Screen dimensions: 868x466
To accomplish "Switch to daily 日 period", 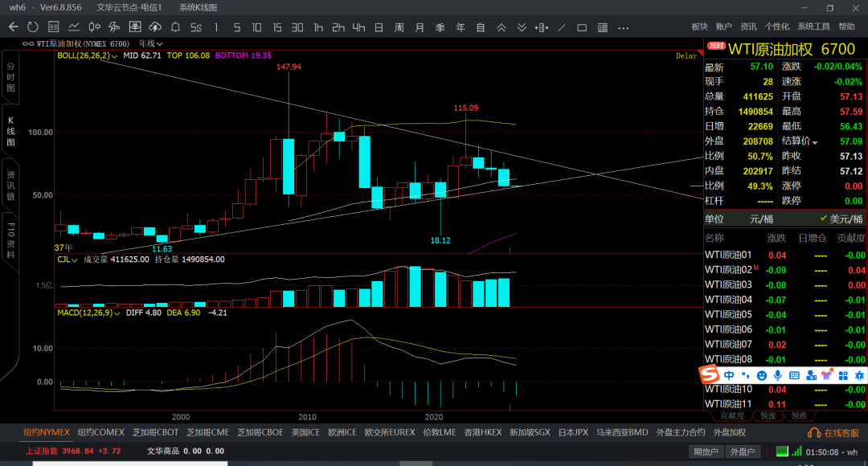I will click(379, 27).
